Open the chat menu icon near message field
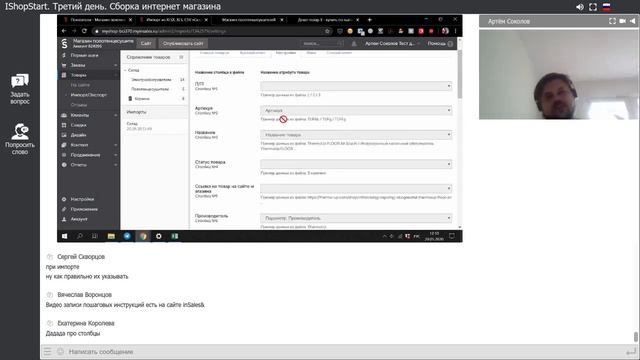This screenshot has width=640, height=360. tap(48, 351)
